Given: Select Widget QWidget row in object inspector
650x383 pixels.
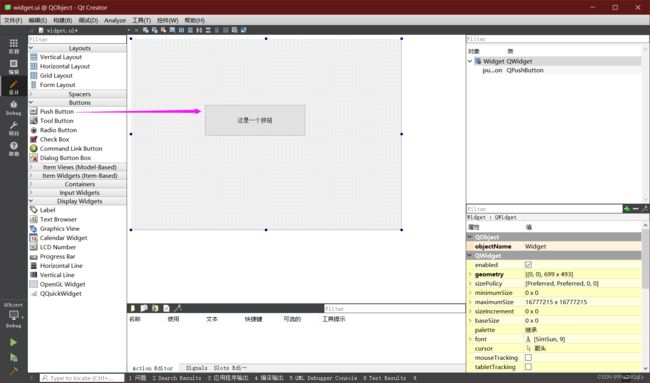Looking at the screenshot, I should [554, 61].
